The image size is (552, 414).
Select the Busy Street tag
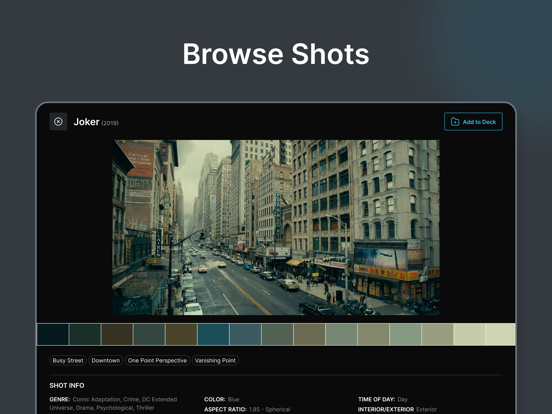[68, 360]
